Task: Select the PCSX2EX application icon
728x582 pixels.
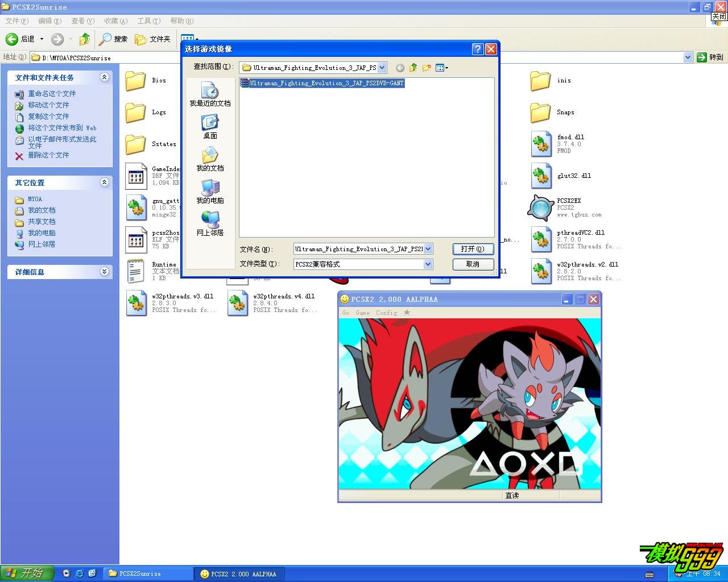Action: pos(540,208)
